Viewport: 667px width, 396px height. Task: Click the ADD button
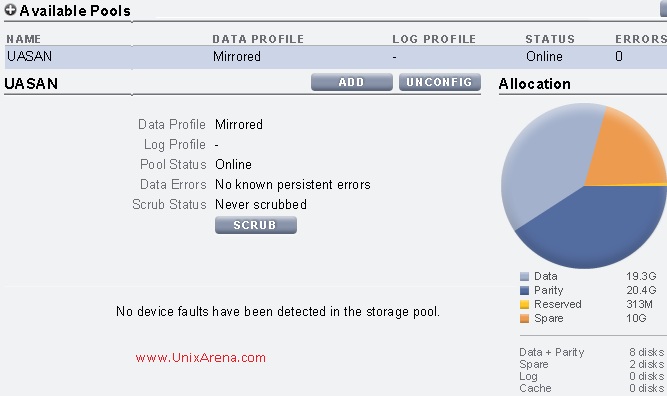coord(351,82)
